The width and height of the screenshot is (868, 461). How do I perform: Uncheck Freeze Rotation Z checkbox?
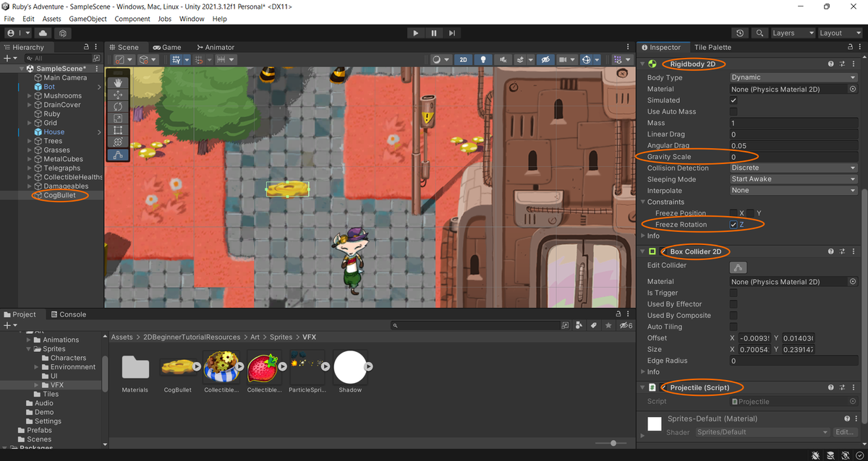coord(733,225)
